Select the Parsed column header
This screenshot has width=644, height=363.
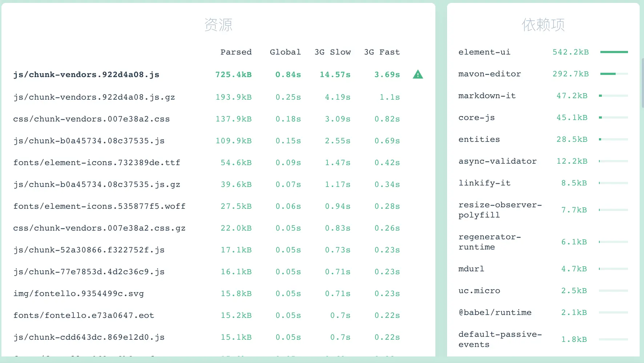click(x=236, y=52)
